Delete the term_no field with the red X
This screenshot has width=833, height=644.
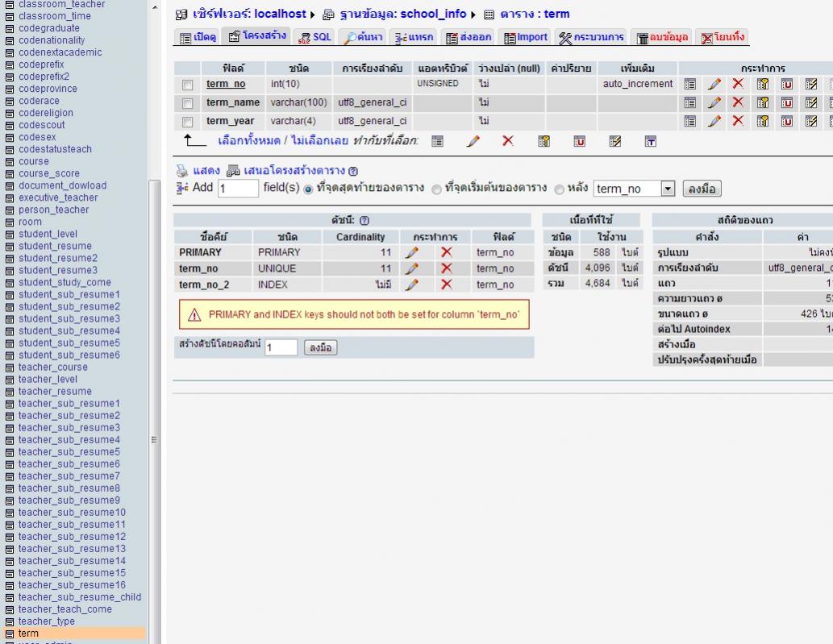click(x=738, y=83)
